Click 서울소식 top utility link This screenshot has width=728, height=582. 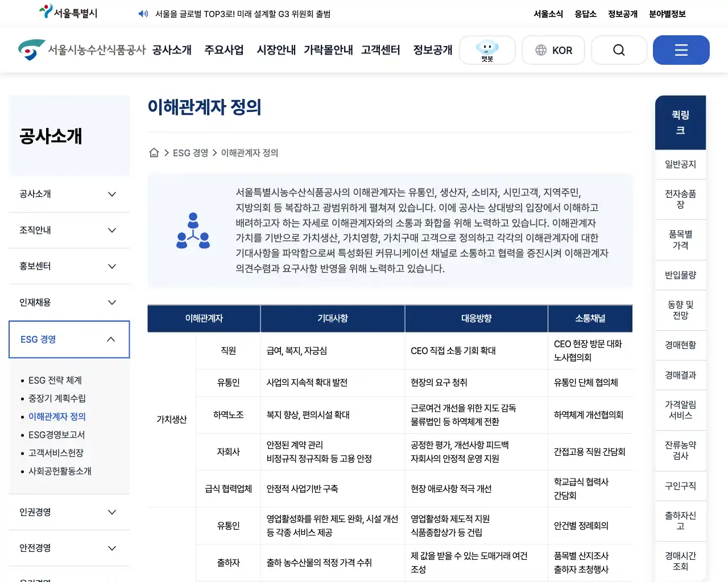click(x=548, y=14)
